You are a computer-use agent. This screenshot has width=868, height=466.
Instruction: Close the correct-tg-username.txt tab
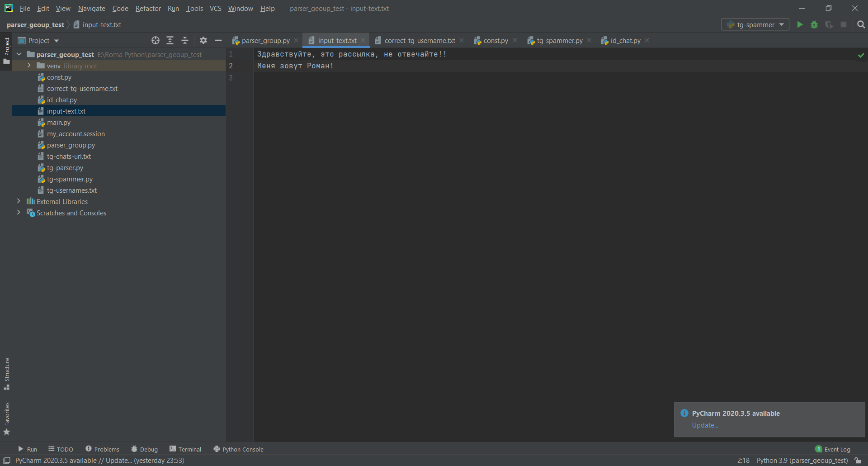(462, 40)
